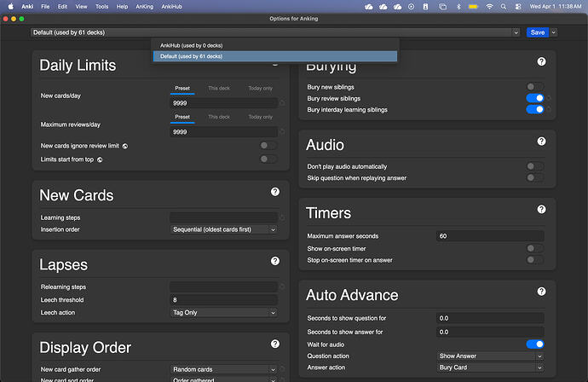Open the Help menu
Image resolution: width=588 pixels, height=382 pixels.
tap(122, 6)
